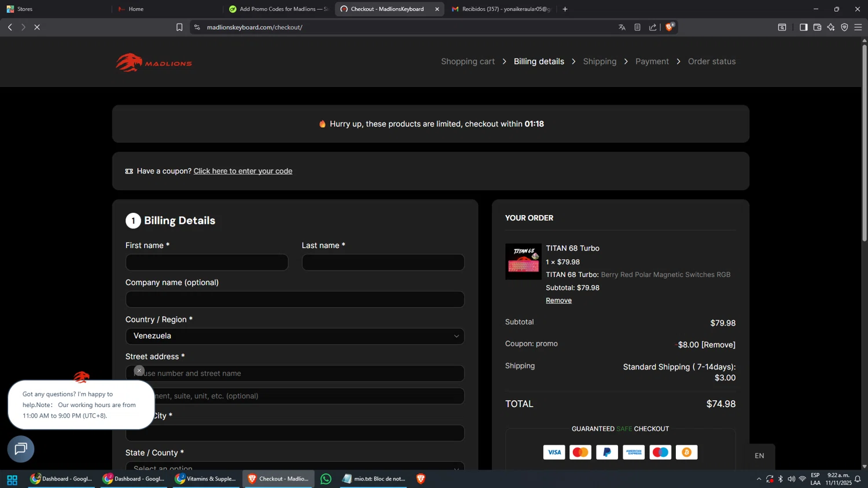Viewport: 868px width, 488px height.
Task: Remove TITAN 68 Turbo from order
Action: 558,300
